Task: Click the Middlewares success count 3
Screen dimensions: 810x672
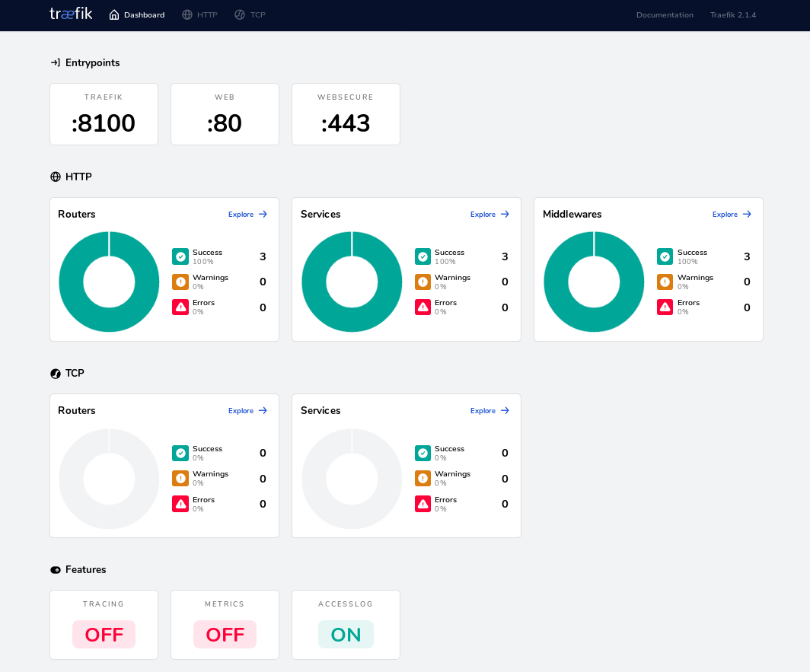Action: (747, 256)
